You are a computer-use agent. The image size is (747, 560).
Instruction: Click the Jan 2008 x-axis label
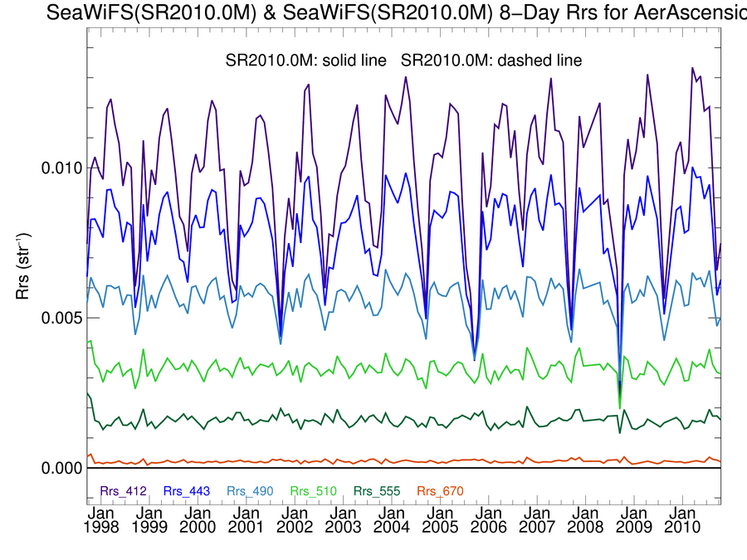click(x=585, y=520)
